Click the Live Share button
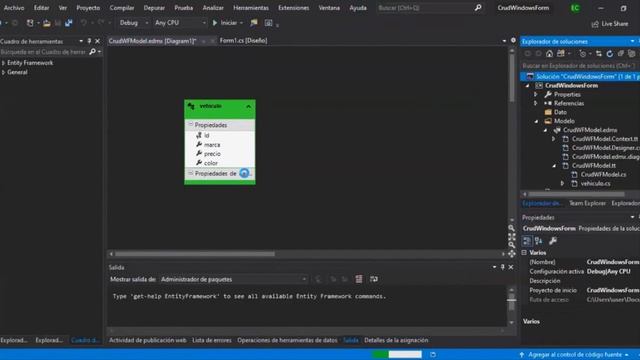The width and height of the screenshot is (640, 360). [610, 24]
